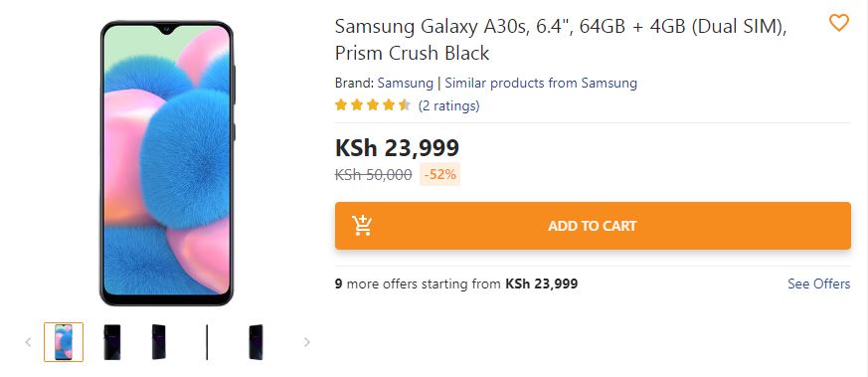Click the star rating icons

click(x=373, y=104)
